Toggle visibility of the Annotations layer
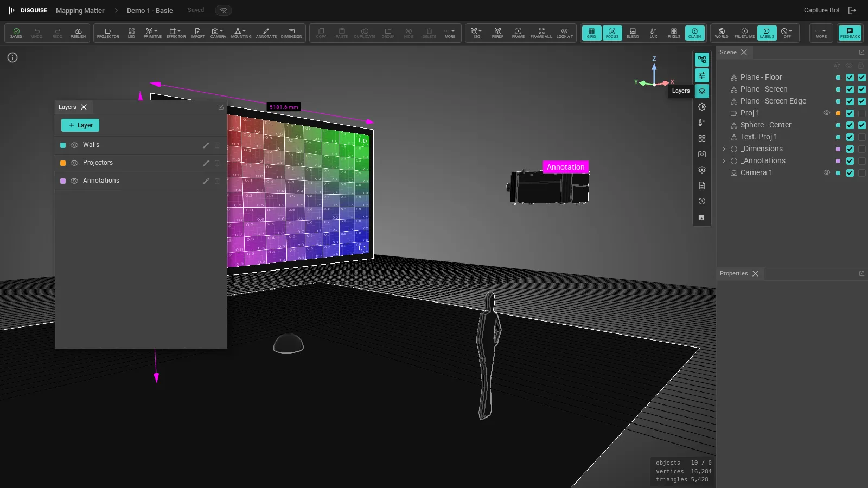The image size is (868, 488). 74,181
